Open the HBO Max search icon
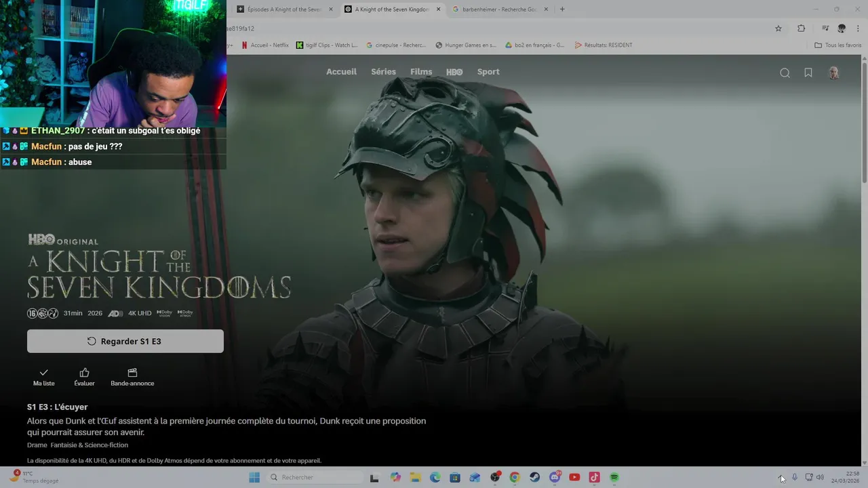This screenshot has width=868, height=488. tap(785, 73)
